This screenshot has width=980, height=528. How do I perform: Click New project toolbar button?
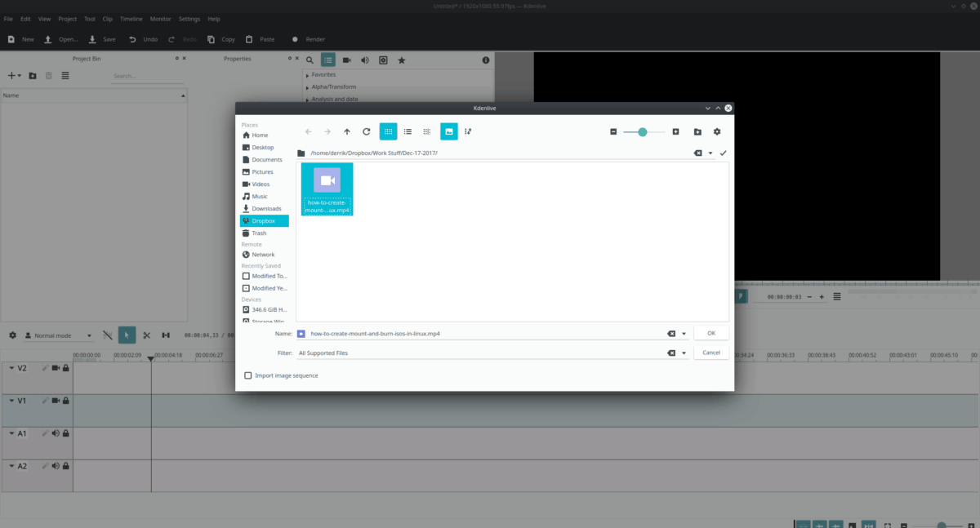coord(20,39)
